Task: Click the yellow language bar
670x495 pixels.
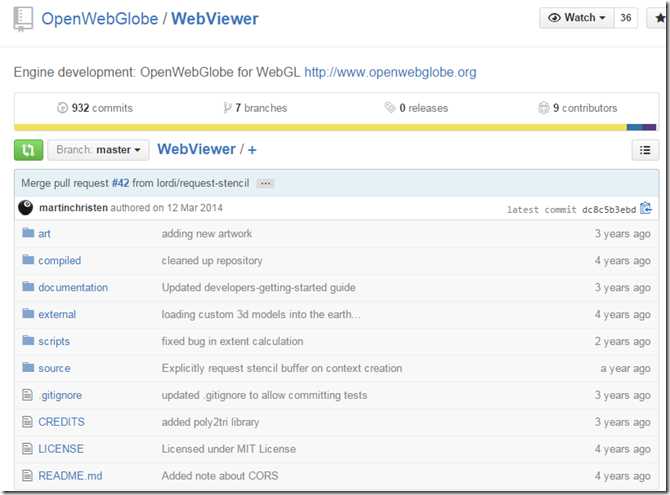Action: pyautogui.click(x=320, y=127)
